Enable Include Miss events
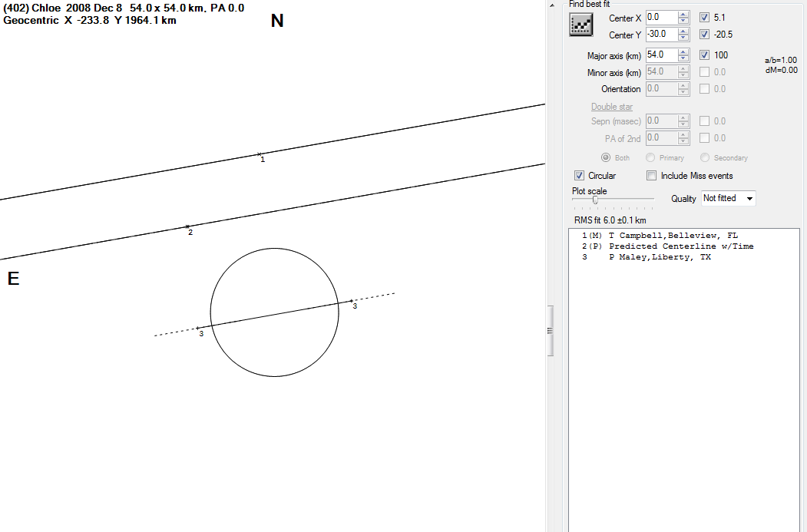Screen dimensions: 807x532 click(652, 176)
